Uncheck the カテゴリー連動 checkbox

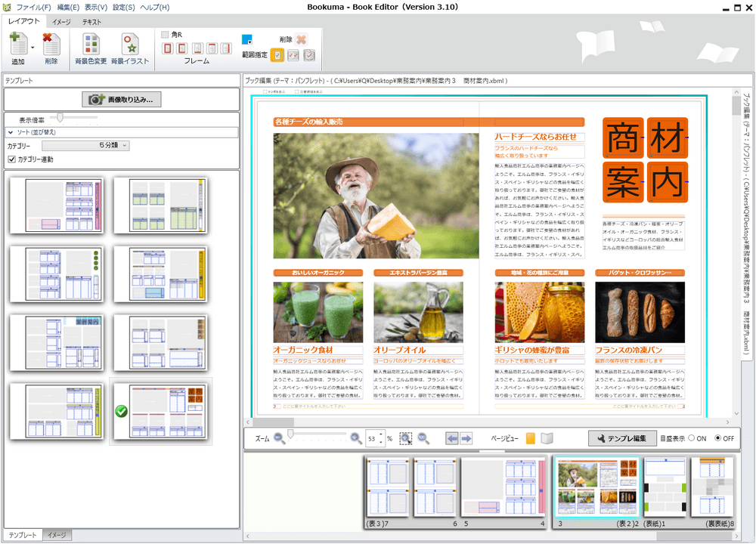11,159
